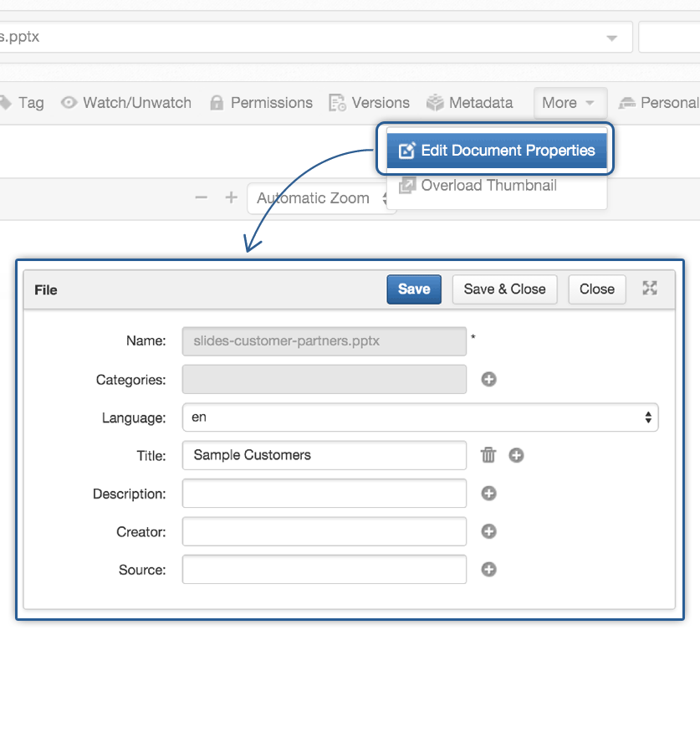This screenshot has height=753, width=700.
Task: Zoom in with the plus toolbar icon
Action: click(232, 198)
